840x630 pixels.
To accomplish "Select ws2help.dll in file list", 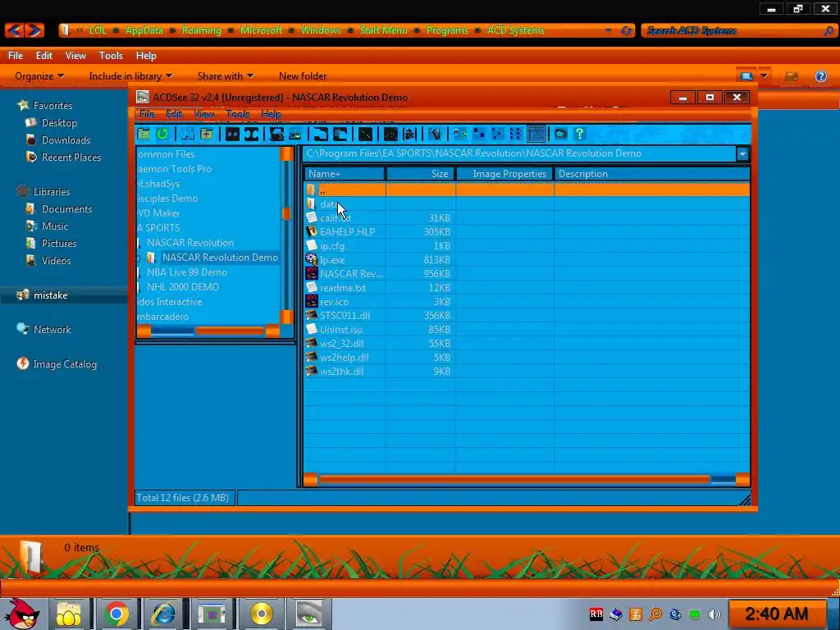I will pos(344,358).
